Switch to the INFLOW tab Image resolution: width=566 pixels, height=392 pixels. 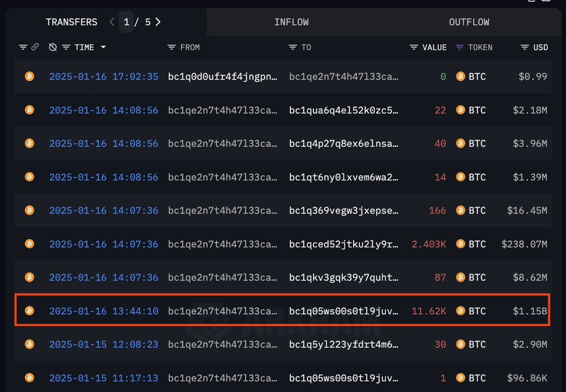coord(291,22)
